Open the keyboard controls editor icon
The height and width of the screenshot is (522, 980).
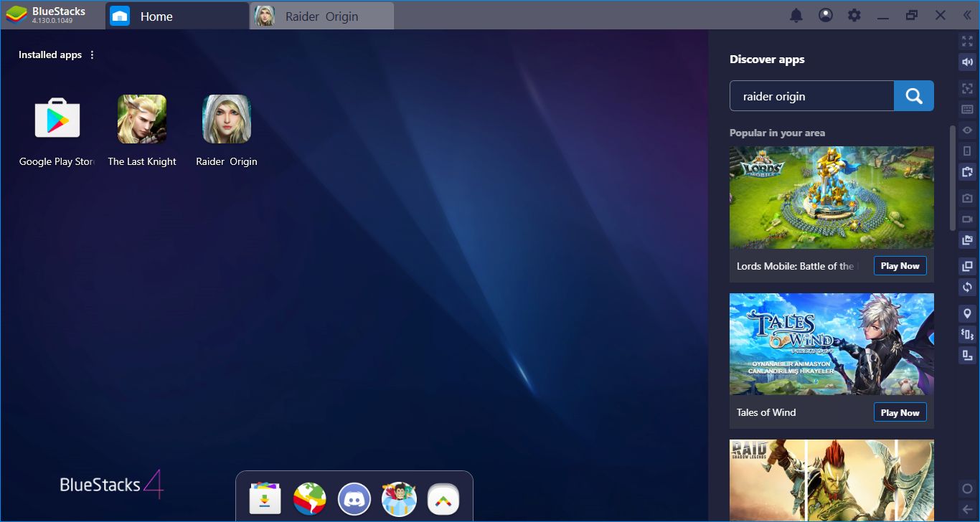[x=966, y=109]
